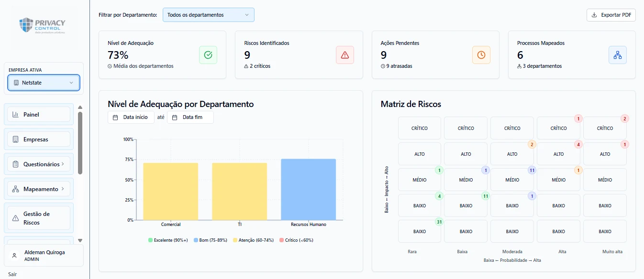Click the Sair logout link
Image resolution: width=644 pixels, height=279 pixels.
(x=12, y=274)
